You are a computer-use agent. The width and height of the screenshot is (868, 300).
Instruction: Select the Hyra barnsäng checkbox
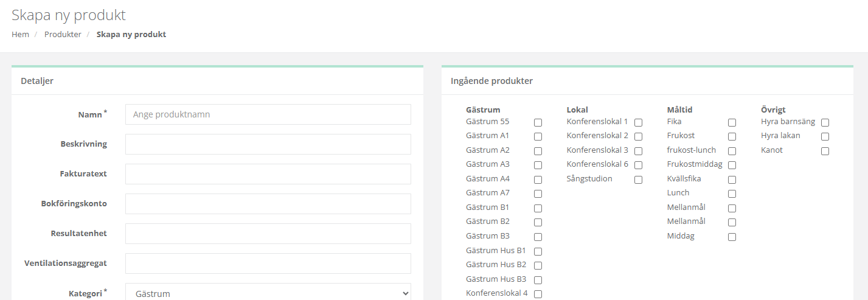pos(825,123)
